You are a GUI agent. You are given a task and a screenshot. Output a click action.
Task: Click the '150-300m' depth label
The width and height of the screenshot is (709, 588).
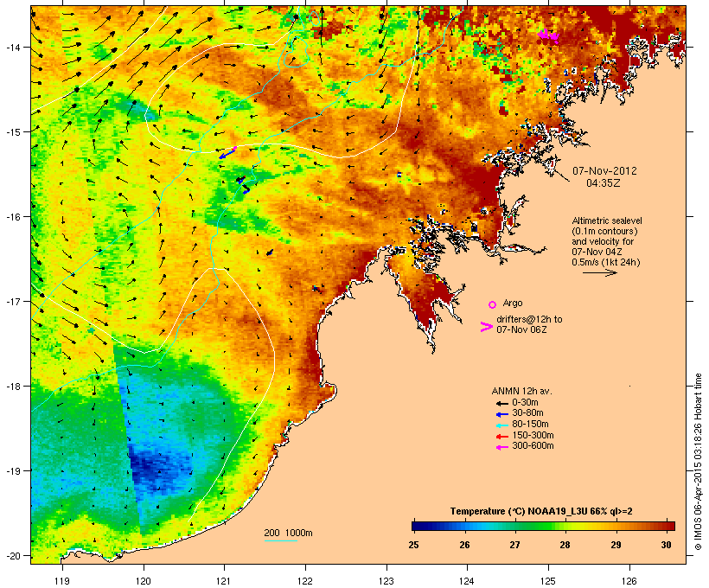tap(533, 435)
